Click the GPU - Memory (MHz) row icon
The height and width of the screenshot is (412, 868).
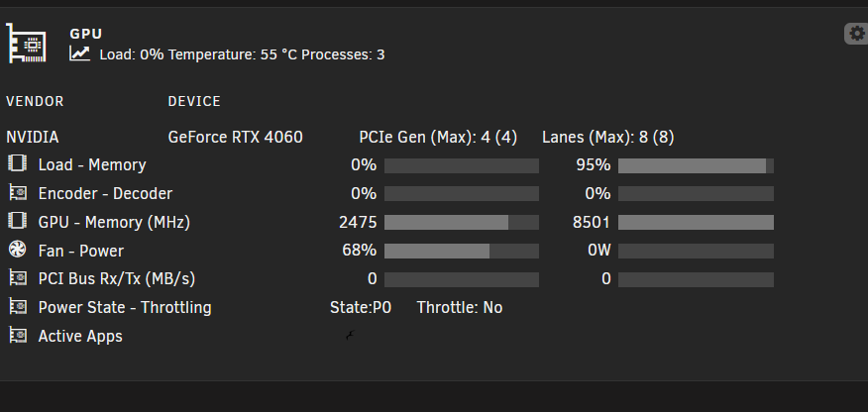coord(18,221)
